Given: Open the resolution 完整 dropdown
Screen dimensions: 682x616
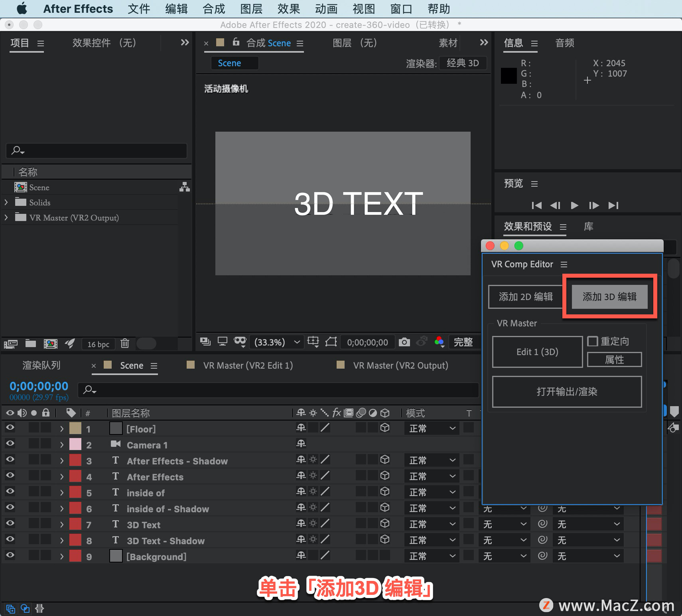Looking at the screenshot, I should 465,342.
